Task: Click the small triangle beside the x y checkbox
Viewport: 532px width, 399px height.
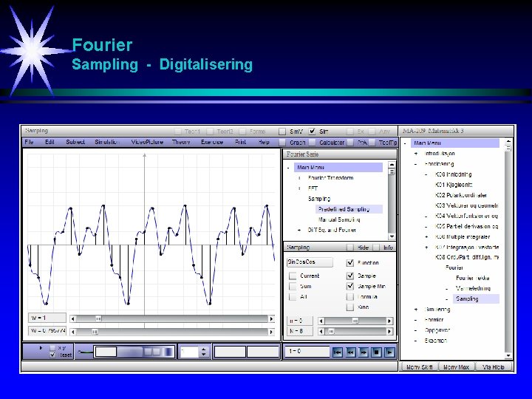Action: pyautogui.click(x=41, y=348)
